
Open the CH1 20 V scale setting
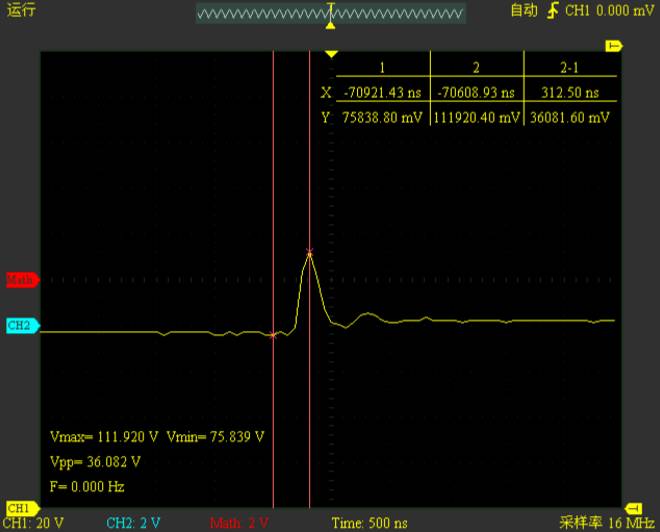pyautogui.click(x=34, y=523)
